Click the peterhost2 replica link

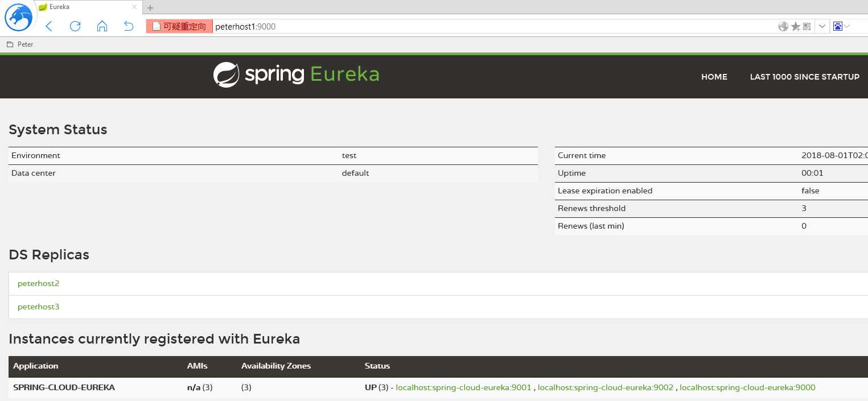pos(39,283)
